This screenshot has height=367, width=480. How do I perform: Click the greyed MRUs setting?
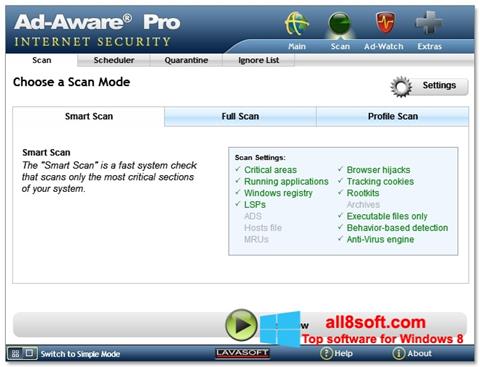point(256,239)
